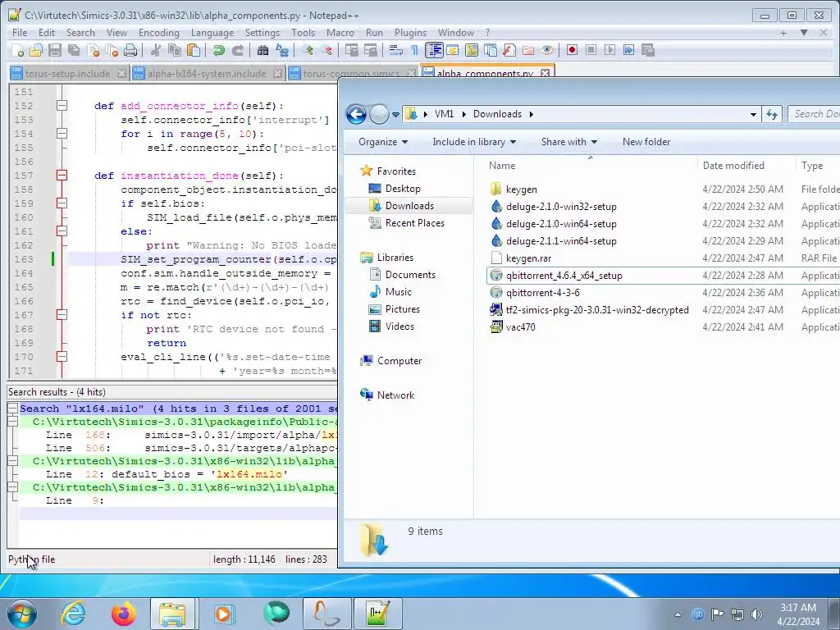This screenshot has height=630, width=840.
Task: Click the Save recorded macro icon
Action: coord(648,50)
